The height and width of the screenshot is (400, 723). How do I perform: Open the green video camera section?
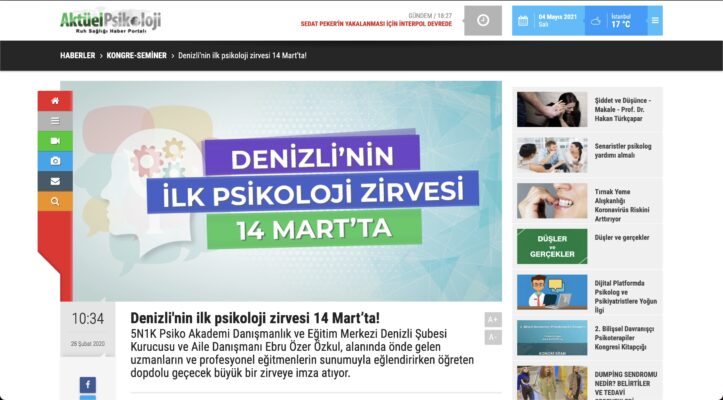tap(55, 141)
